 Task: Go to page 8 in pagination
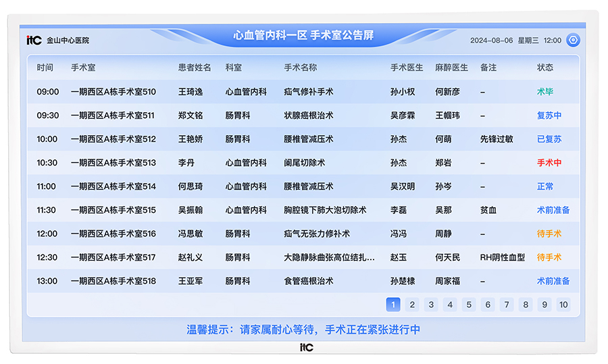tap(526, 305)
